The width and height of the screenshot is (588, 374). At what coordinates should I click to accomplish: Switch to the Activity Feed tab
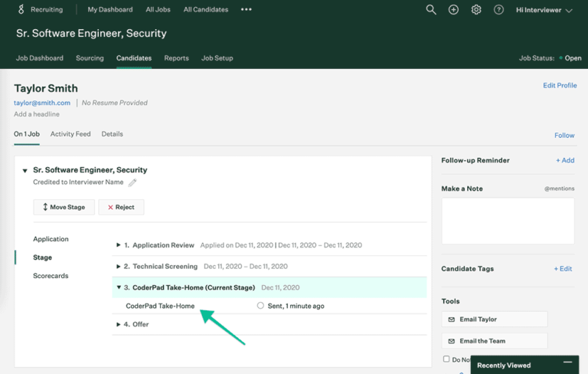(70, 134)
